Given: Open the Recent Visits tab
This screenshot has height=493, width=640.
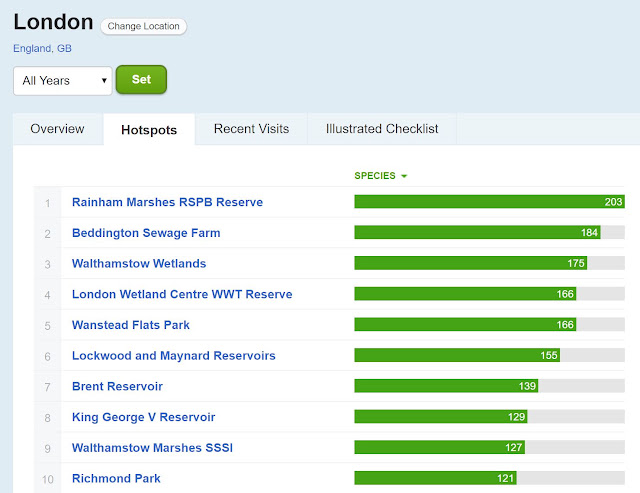Looking at the screenshot, I should click(x=251, y=129).
